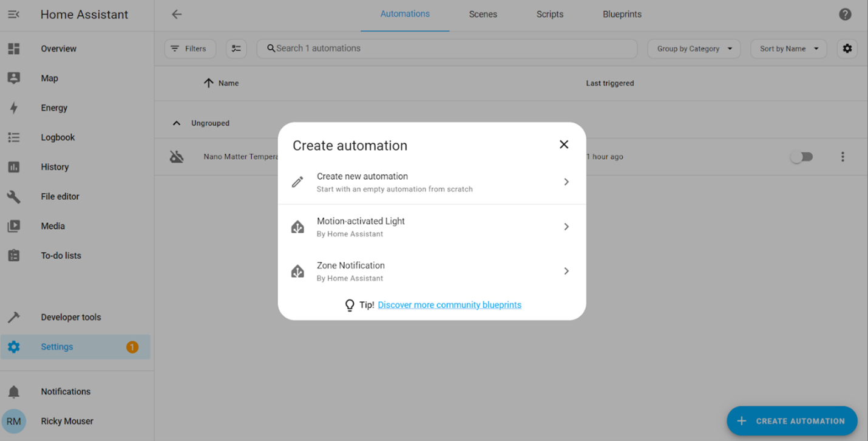Click the table settings gear icon
The image size is (868, 441).
click(x=847, y=49)
